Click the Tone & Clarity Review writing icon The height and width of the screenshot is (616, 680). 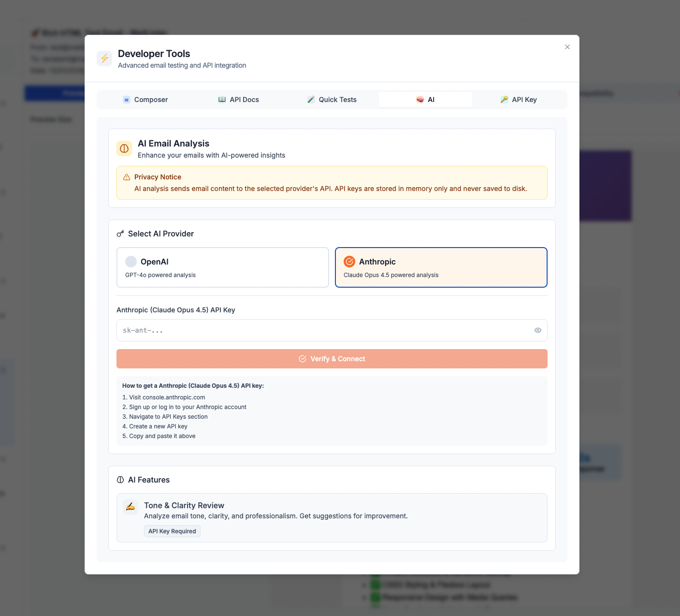click(x=130, y=507)
